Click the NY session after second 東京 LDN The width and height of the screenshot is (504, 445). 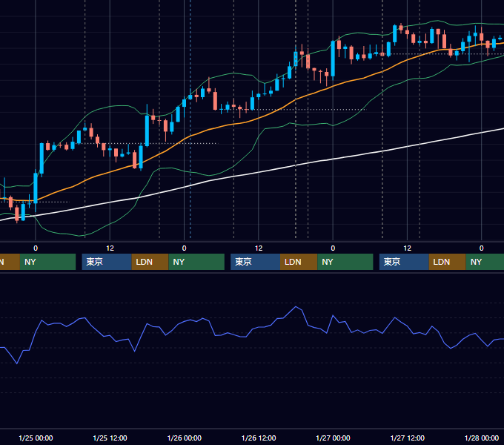point(345,262)
